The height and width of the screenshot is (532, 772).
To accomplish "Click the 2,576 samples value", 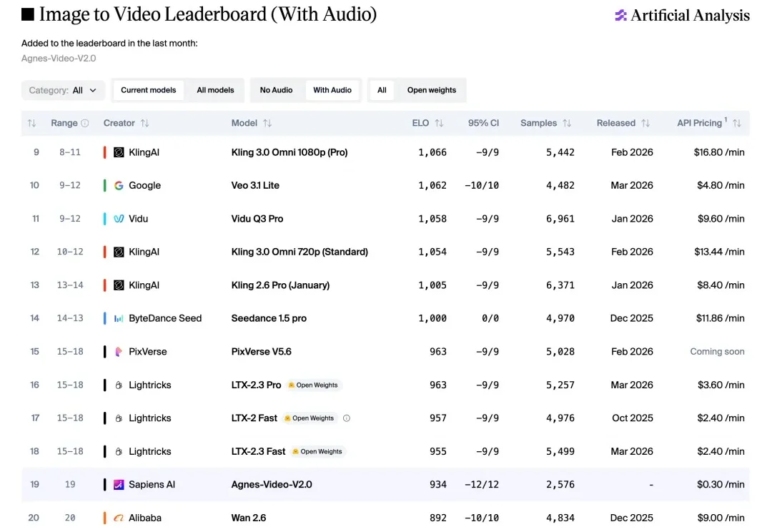I will click(560, 485).
